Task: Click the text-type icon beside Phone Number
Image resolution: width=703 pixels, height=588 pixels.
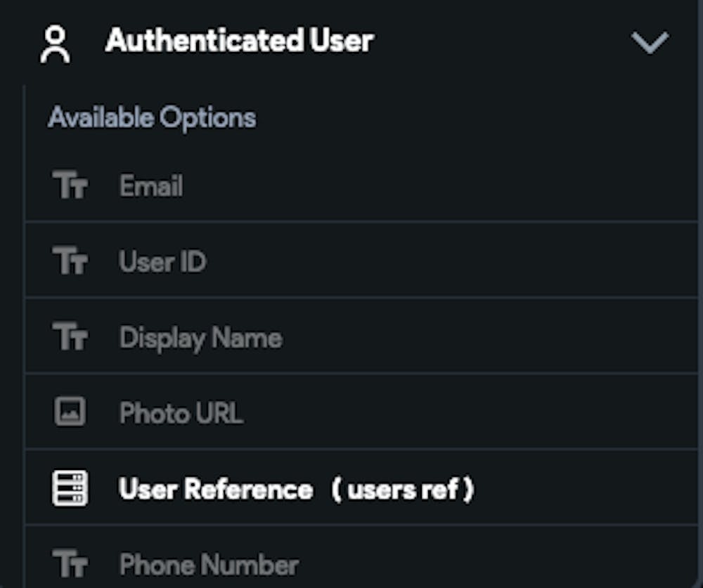Action: coord(70,564)
